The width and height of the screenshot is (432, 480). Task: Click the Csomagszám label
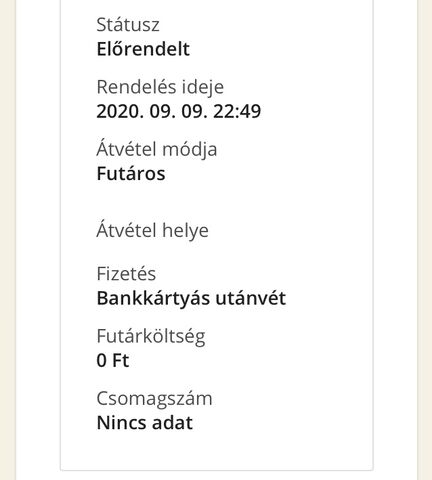(x=154, y=399)
